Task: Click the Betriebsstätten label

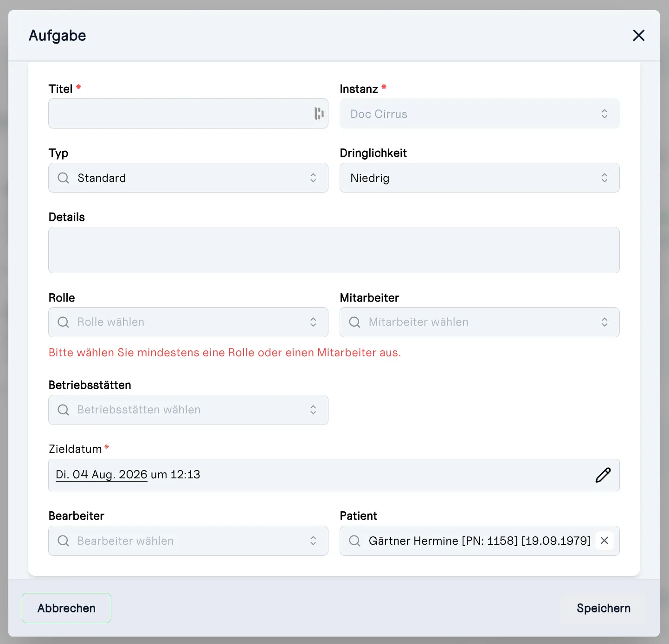Action: point(90,385)
